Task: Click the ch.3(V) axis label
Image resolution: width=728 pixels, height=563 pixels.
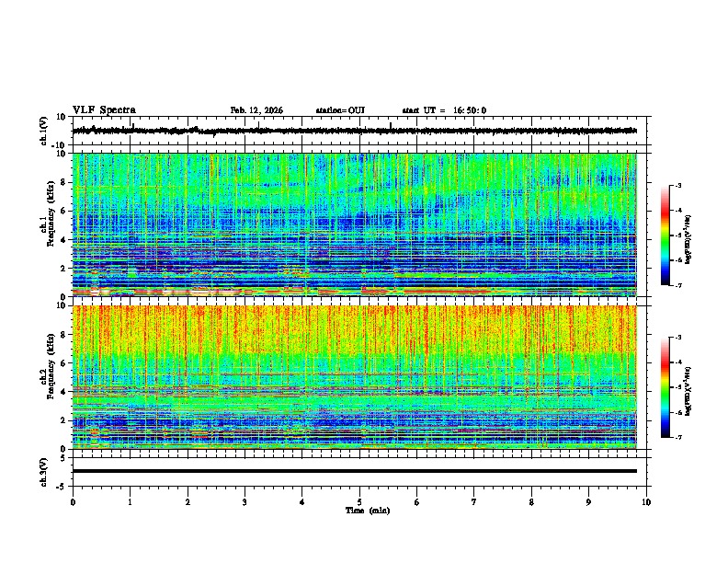Action: [44, 472]
